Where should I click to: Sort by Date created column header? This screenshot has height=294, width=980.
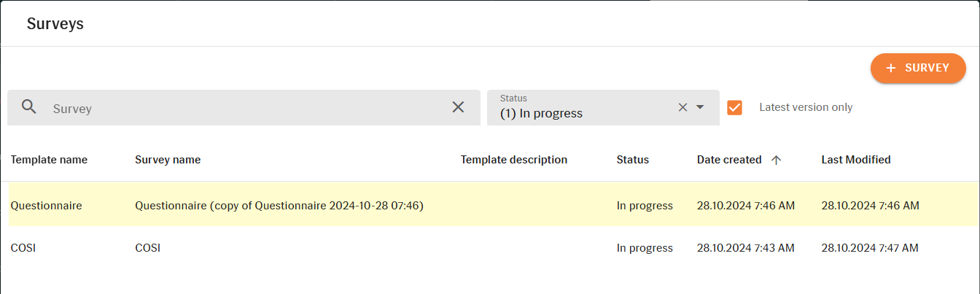[729, 160]
